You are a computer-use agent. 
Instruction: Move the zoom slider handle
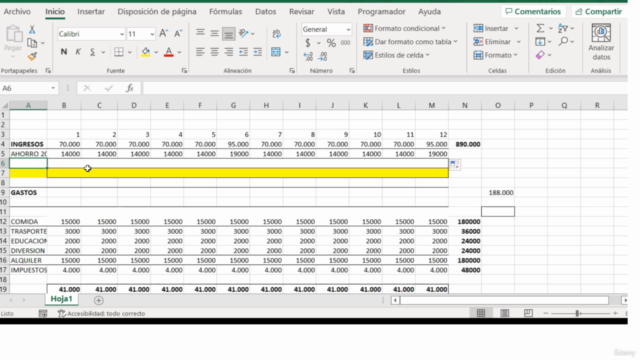(x=577, y=313)
